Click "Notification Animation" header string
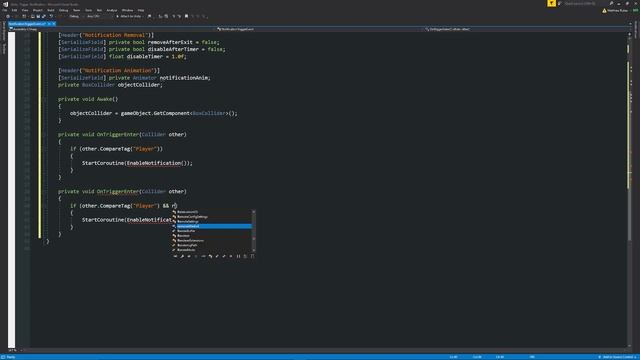This screenshot has width=640, height=360. coord(118,71)
